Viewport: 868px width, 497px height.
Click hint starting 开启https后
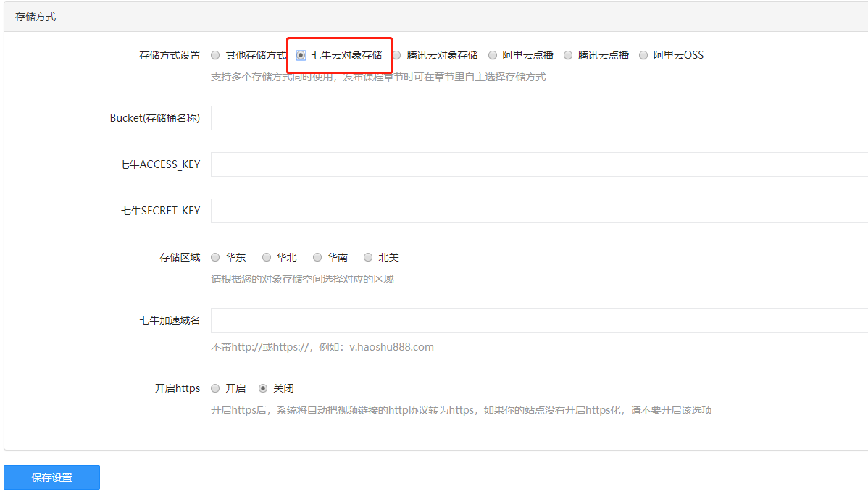pos(461,410)
